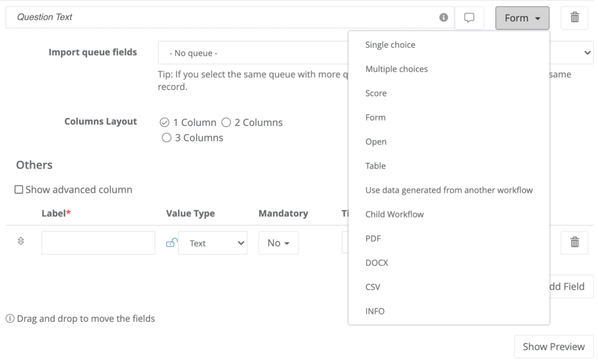
Task: Delete the field row using its trash icon
Action: click(x=574, y=243)
